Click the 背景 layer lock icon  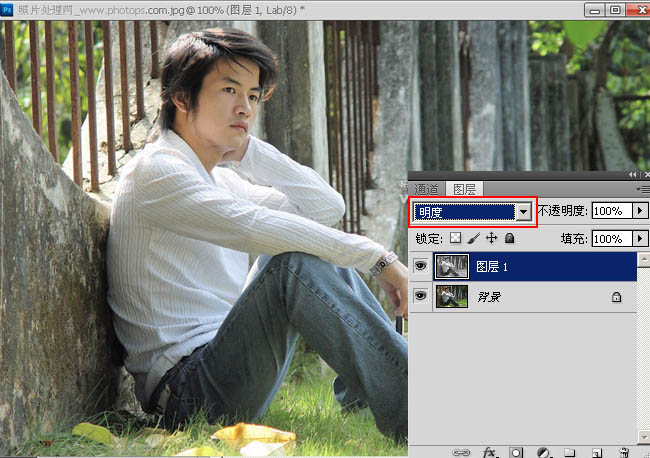pos(616,297)
